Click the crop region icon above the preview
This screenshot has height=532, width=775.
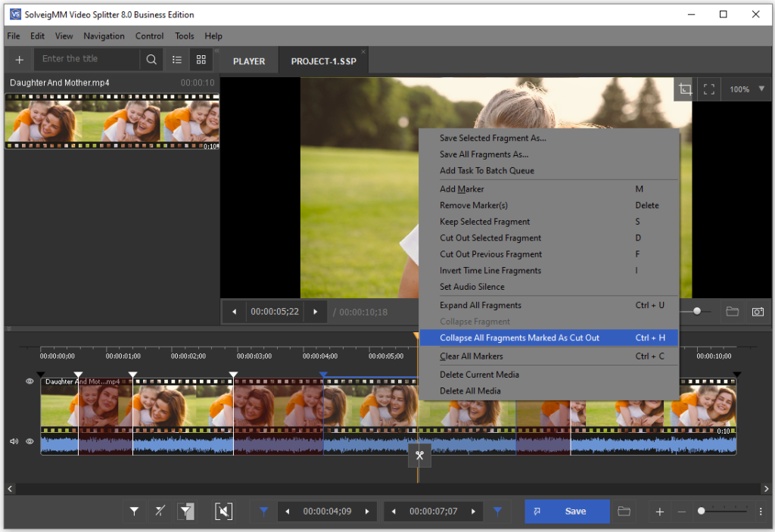click(x=684, y=89)
